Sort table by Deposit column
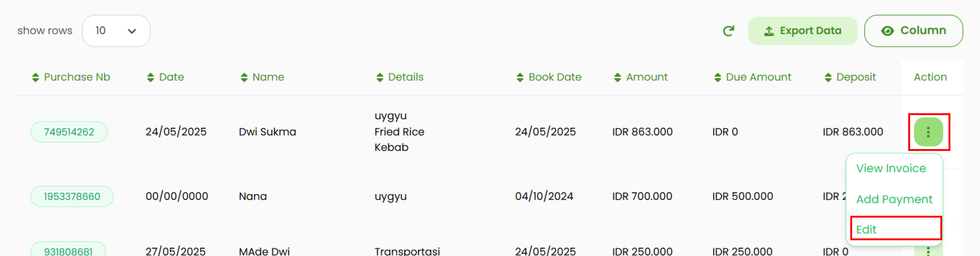Screen dimensions: 980x256 pyautogui.click(x=828, y=77)
